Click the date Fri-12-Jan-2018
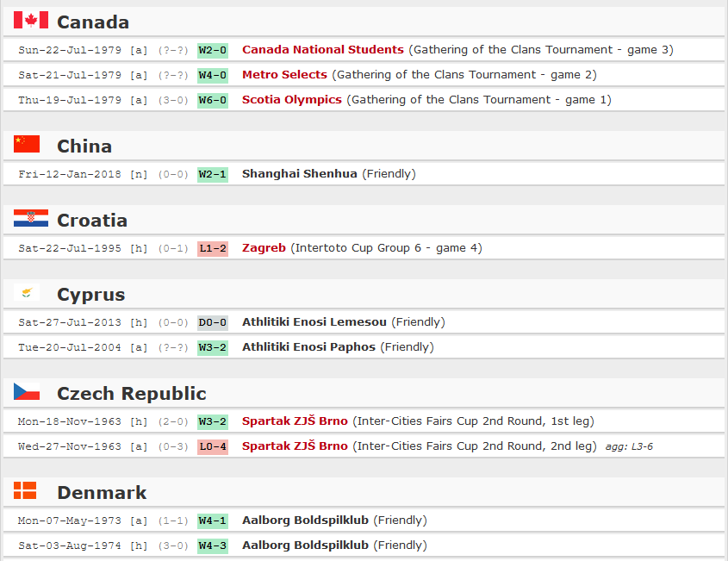This screenshot has width=728, height=561. (70, 175)
